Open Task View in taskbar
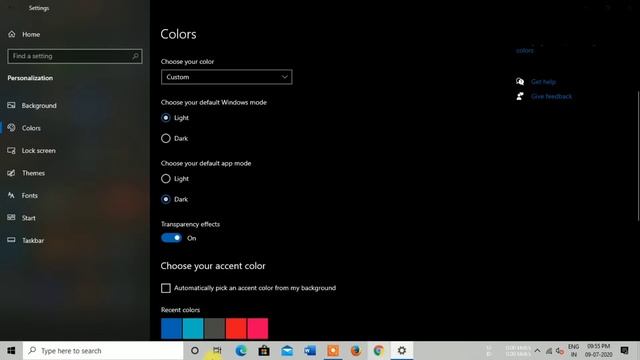 [x=217, y=351]
